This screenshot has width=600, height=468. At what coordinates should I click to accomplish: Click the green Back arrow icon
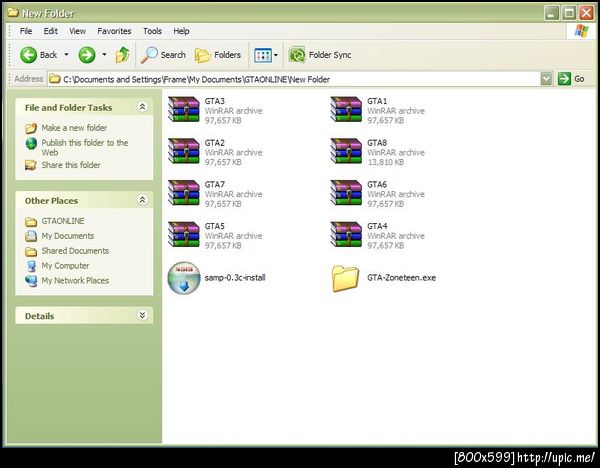28,55
